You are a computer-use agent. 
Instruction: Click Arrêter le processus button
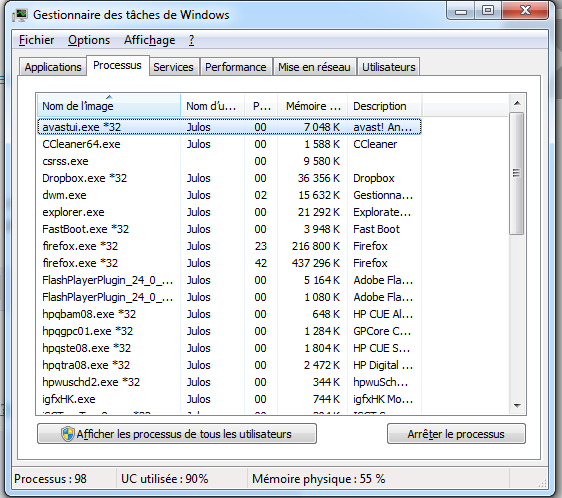[x=456, y=434]
